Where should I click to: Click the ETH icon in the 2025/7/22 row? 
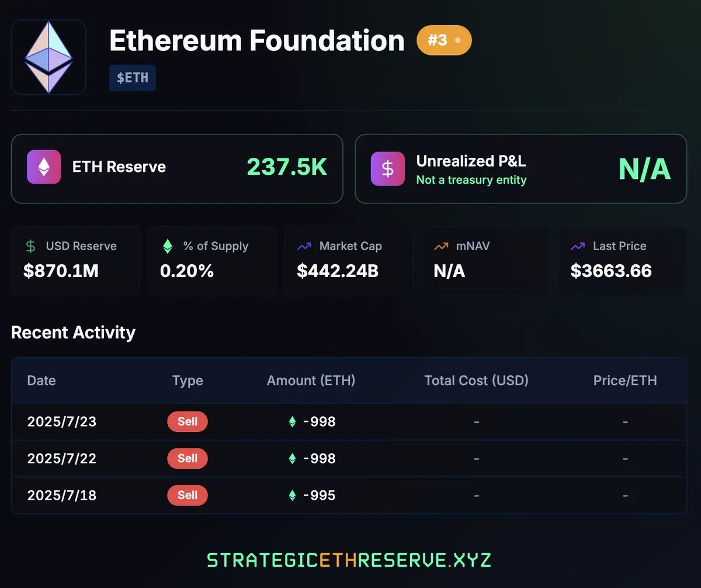(293, 458)
